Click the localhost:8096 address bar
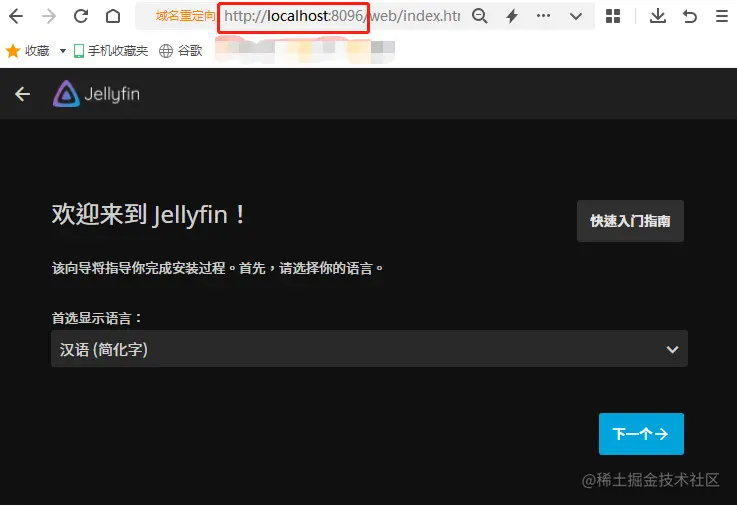Screen dimensions: 737x506 pyautogui.click(x=342, y=16)
